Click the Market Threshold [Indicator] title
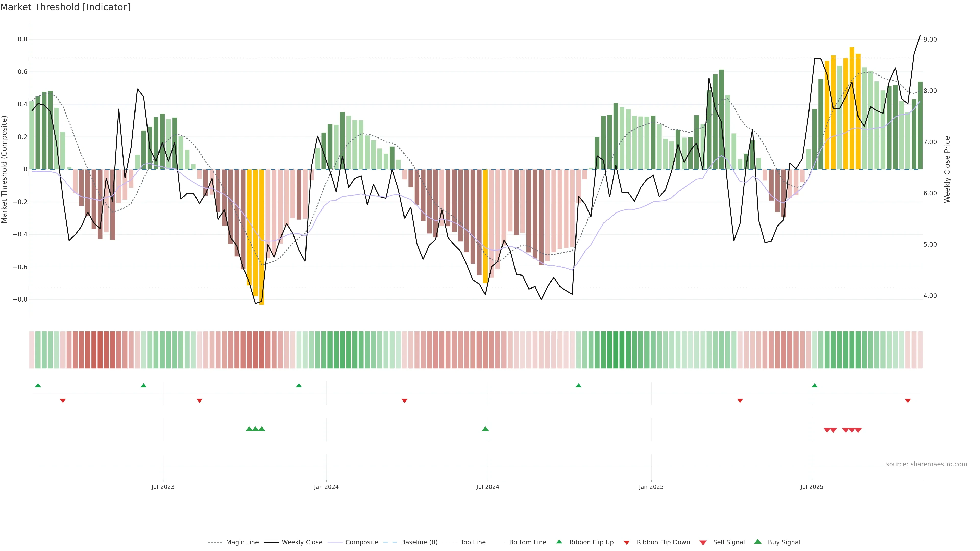Screen dimensions: 980x551 [65, 7]
